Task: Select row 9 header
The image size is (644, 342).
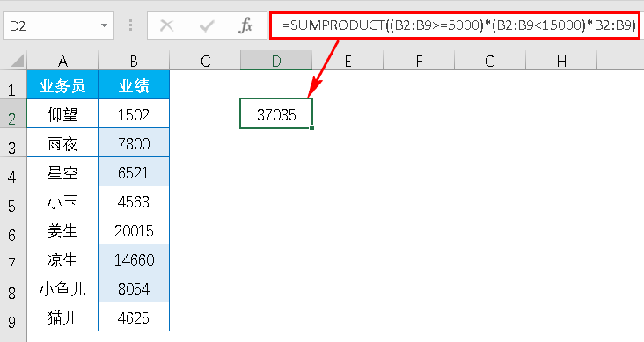Action: click(12, 317)
